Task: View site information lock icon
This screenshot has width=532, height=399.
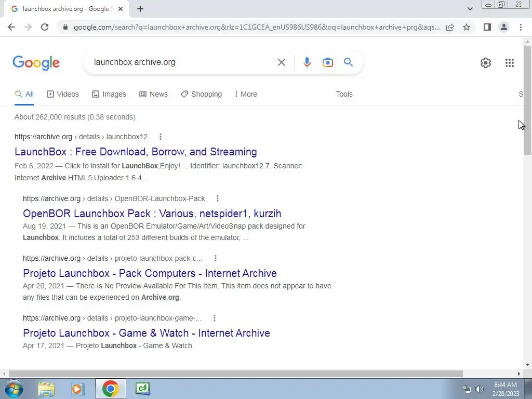Action: click(65, 27)
